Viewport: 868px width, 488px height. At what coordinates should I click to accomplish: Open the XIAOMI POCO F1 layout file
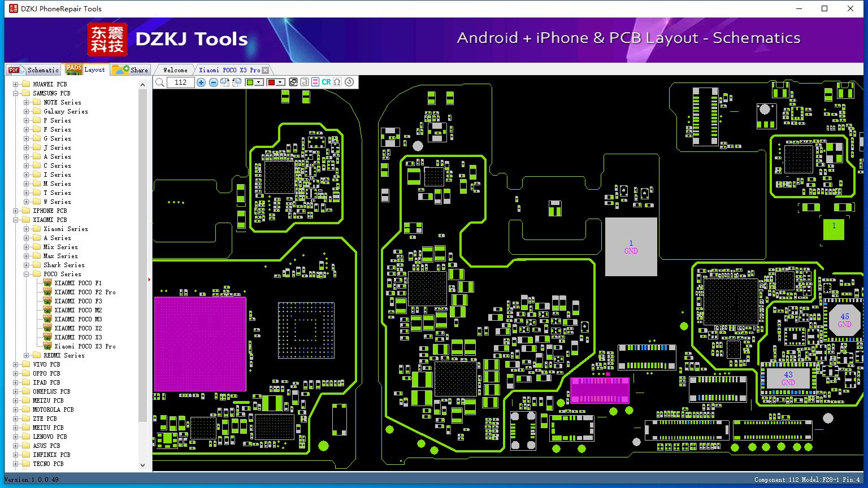coord(78,283)
